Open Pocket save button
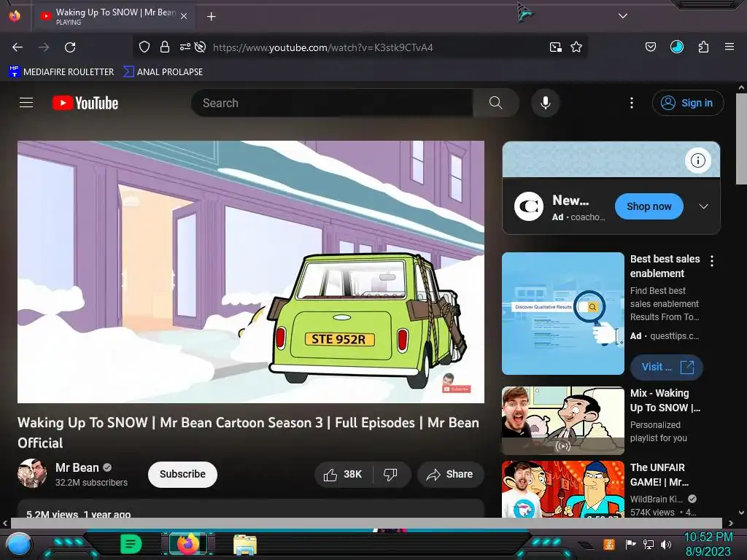747x560 pixels. point(650,47)
